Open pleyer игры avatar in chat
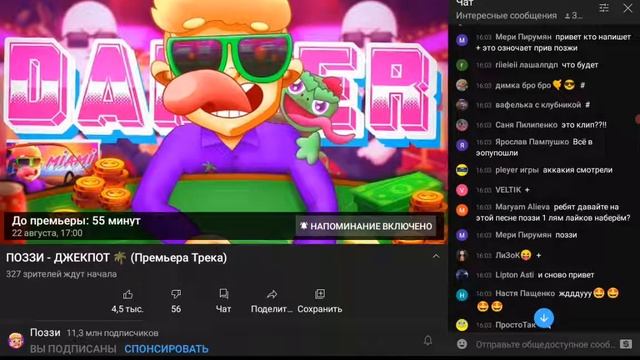The image size is (640, 360). pos(462,170)
